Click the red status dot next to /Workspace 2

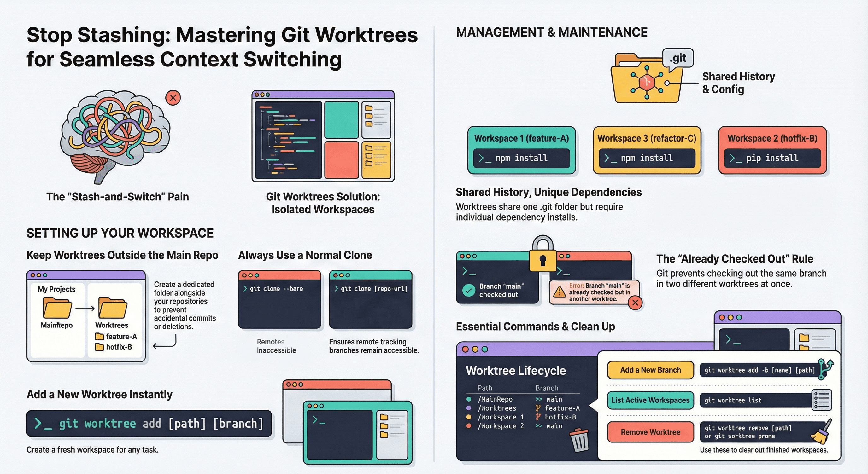click(x=469, y=425)
